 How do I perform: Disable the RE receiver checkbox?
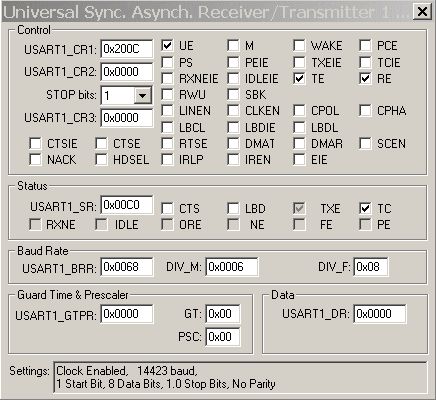(x=365, y=78)
